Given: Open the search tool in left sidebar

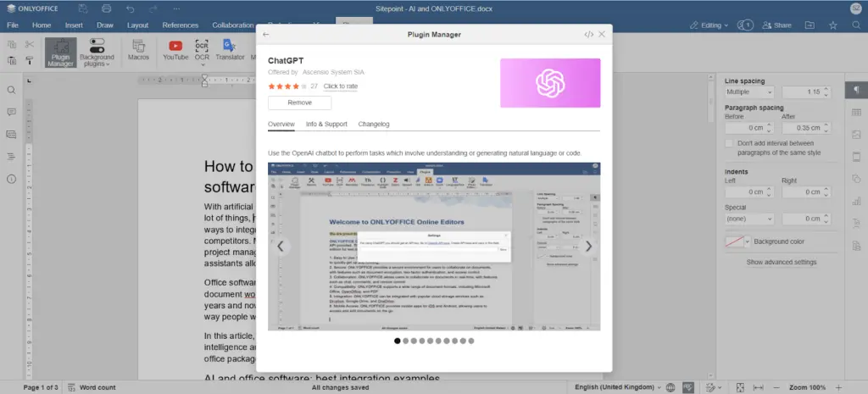Looking at the screenshot, I should (12, 90).
